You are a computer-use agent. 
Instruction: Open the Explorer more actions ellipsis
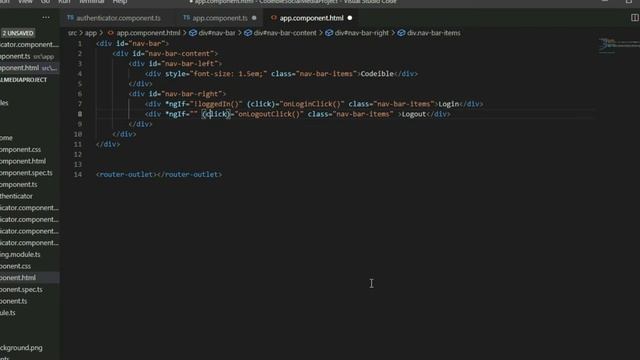(x=46, y=18)
